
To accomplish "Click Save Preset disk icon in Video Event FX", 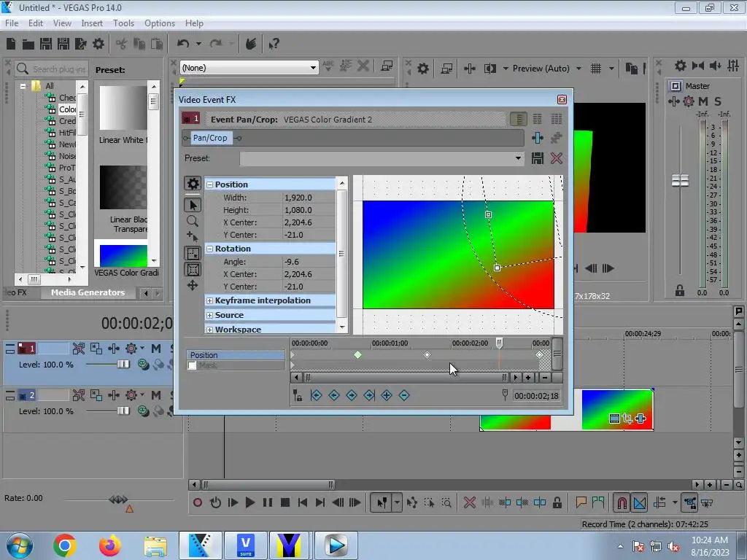I will point(538,158).
